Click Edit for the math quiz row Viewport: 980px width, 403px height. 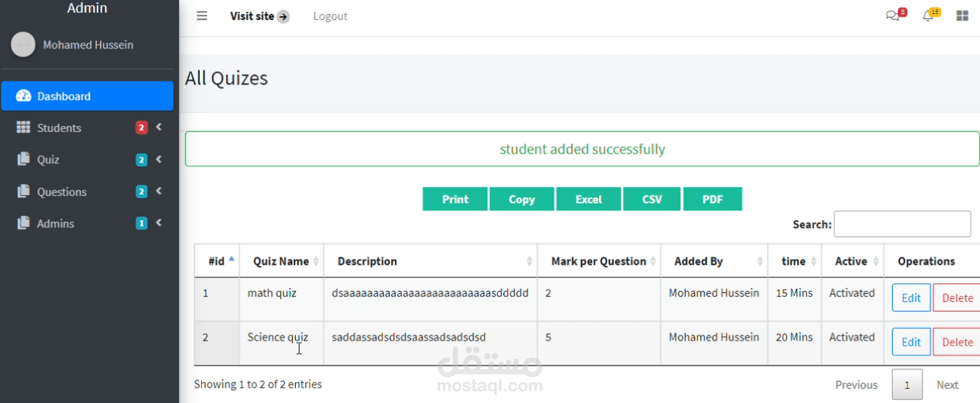click(911, 298)
